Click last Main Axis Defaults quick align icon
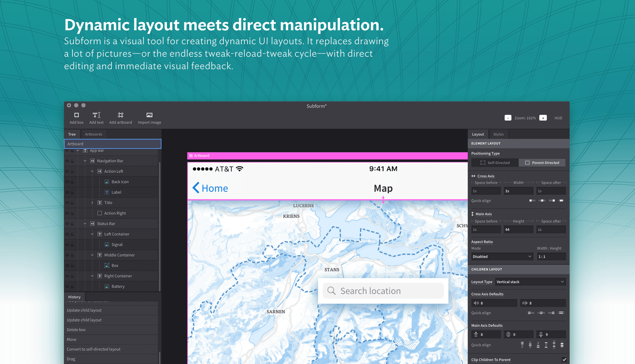Image resolution: width=635 pixels, height=364 pixels. click(x=562, y=345)
